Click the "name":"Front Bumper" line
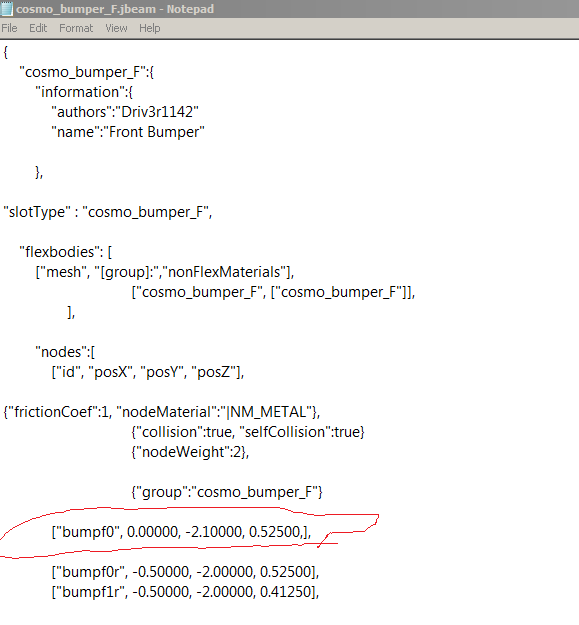This screenshot has width=579, height=625. [x=128, y=132]
